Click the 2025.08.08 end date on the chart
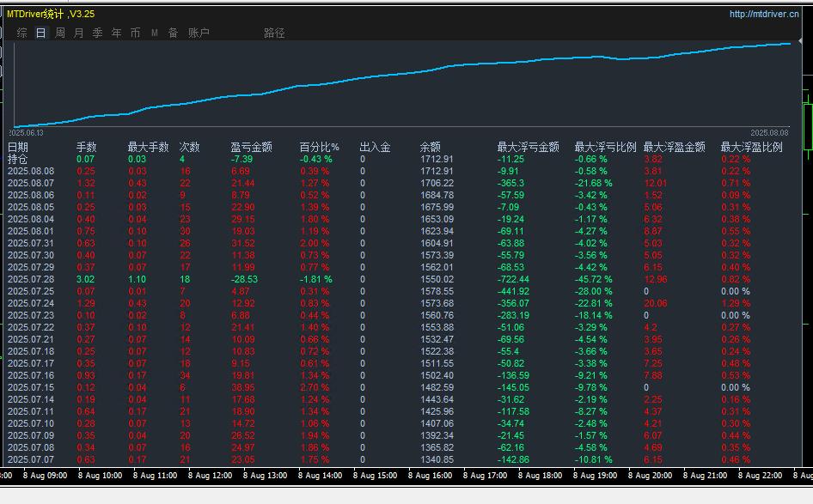Viewport: 813px width, 504px height. pos(769,133)
